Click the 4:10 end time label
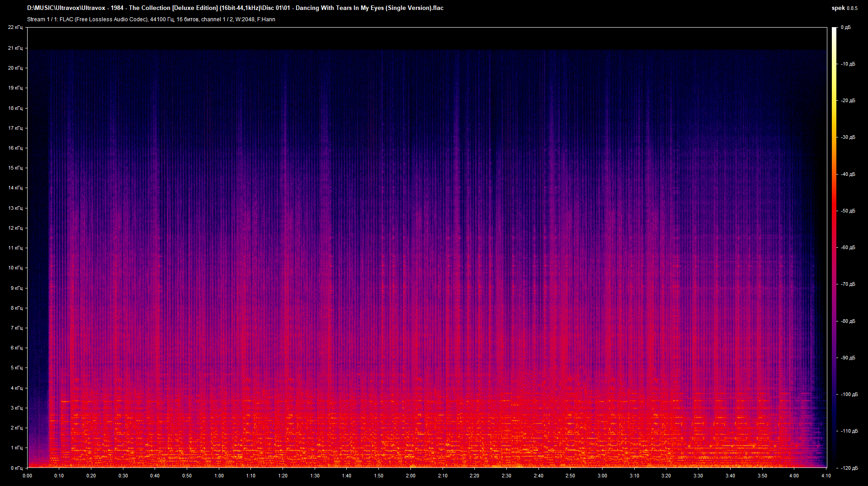Screen dimensions: 868x486 (x=827, y=476)
